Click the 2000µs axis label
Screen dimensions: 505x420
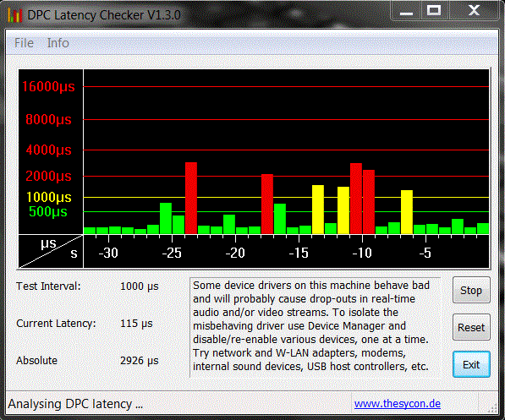pos(48,176)
